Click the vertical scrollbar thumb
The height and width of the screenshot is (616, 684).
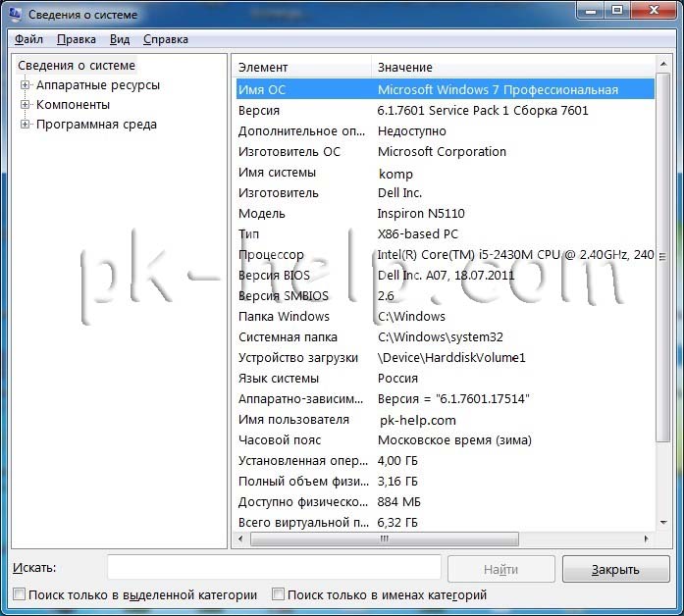[663, 257]
